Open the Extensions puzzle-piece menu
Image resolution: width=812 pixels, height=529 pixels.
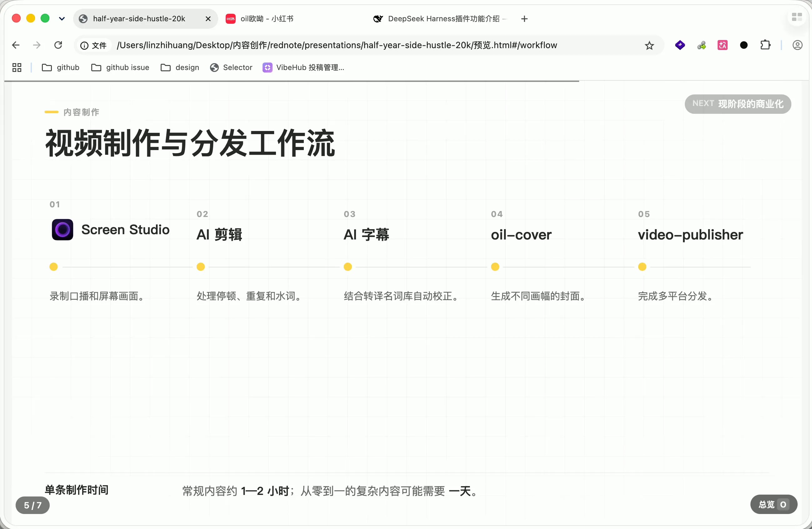(765, 45)
